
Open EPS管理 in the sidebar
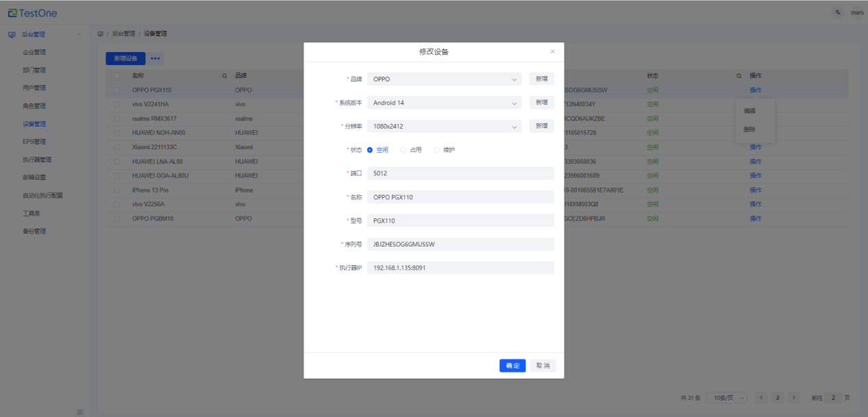(34, 142)
